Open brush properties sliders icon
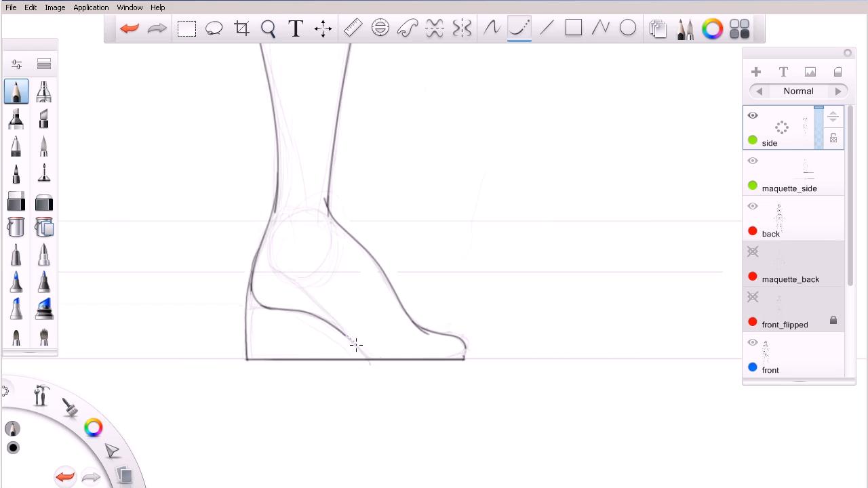868x488 pixels. click(x=16, y=64)
